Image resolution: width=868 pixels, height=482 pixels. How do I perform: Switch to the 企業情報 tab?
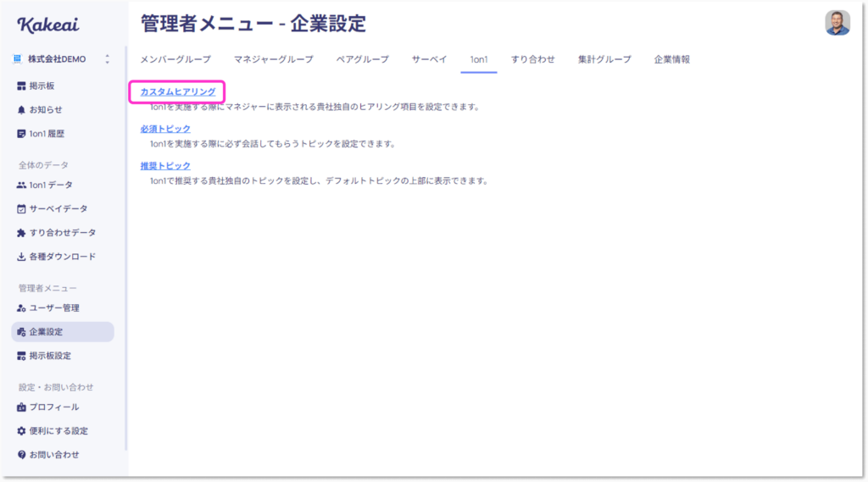point(671,59)
